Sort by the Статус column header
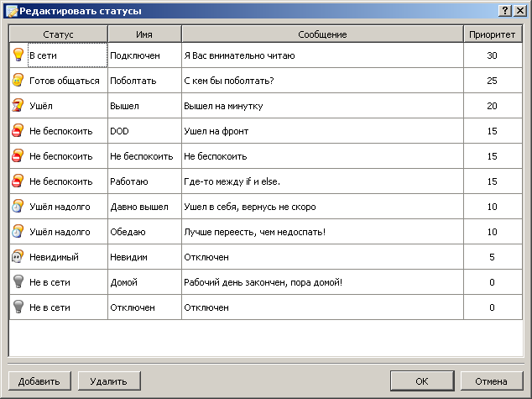This screenshot has width=532, height=399. click(x=58, y=34)
